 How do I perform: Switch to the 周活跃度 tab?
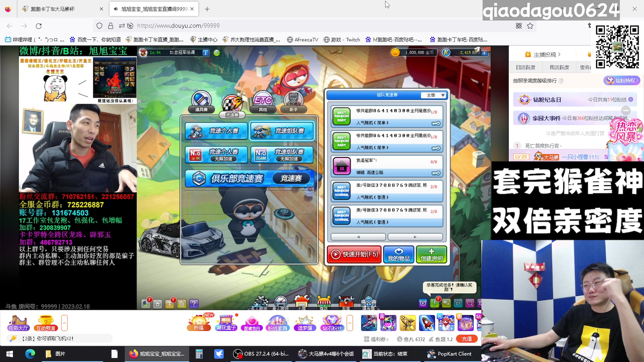pos(559,67)
